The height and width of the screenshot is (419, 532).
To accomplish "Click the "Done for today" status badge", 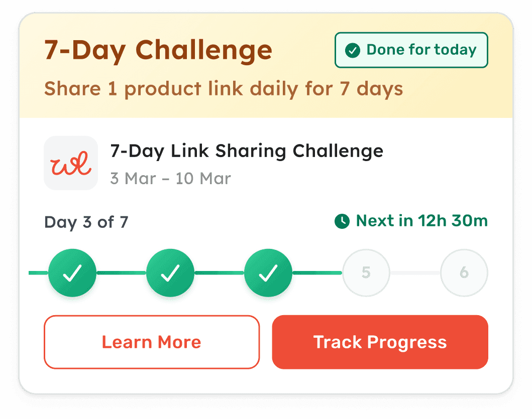I will pos(411,50).
